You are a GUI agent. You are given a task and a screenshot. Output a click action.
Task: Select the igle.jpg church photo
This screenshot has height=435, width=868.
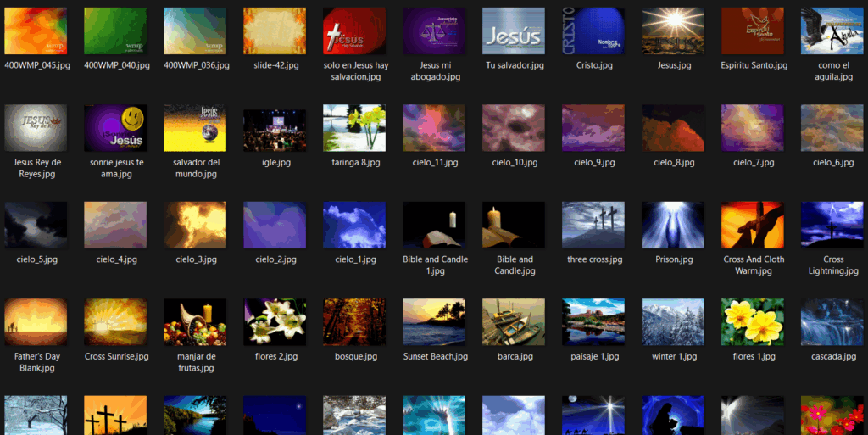click(x=275, y=128)
